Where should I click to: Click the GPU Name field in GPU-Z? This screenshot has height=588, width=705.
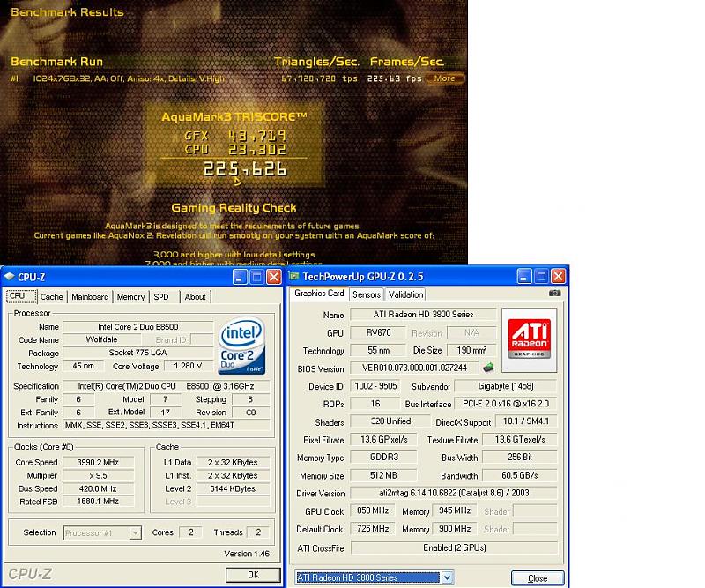tap(423, 315)
